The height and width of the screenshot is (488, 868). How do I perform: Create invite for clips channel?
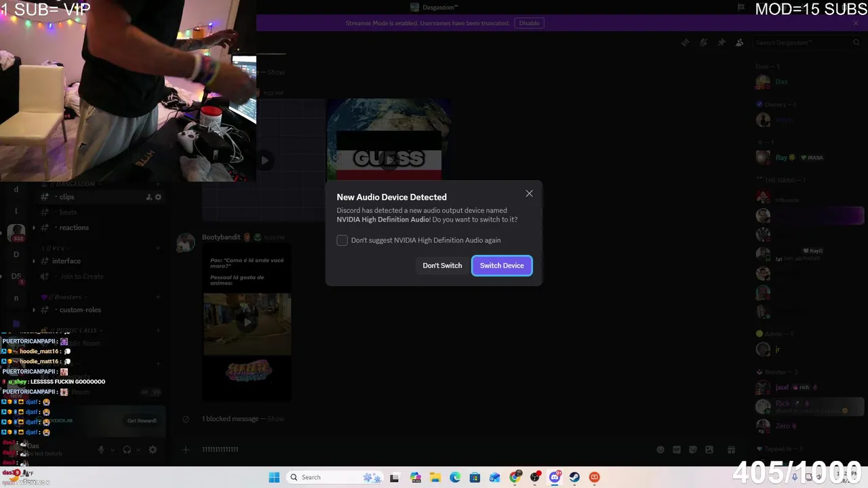[149, 197]
